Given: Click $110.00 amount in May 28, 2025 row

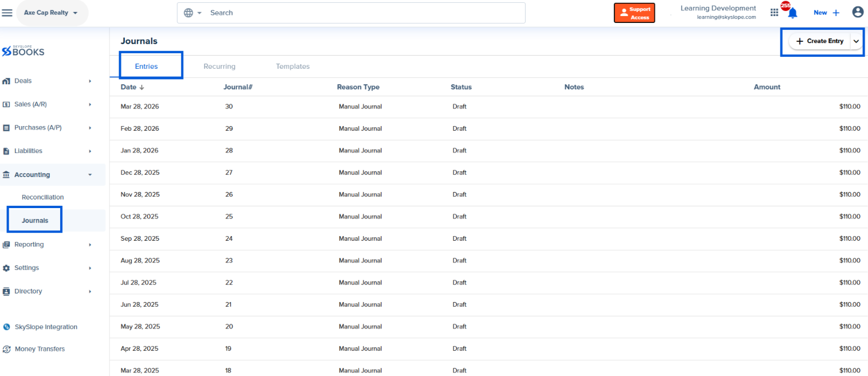Looking at the screenshot, I should [x=850, y=327].
